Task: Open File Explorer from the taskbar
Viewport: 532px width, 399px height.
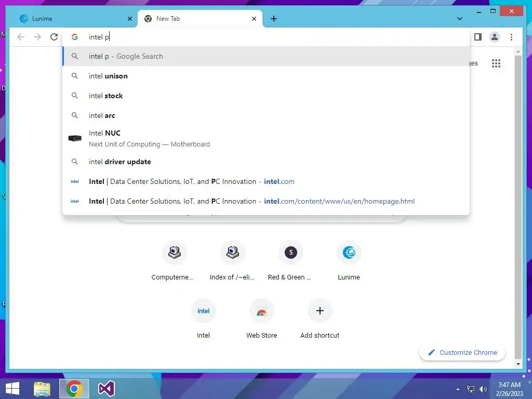Action: (42, 389)
